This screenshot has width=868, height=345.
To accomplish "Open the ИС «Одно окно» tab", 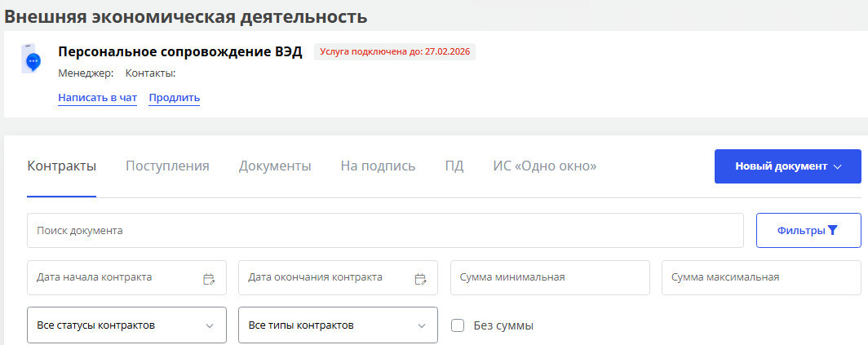I will (x=545, y=166).
